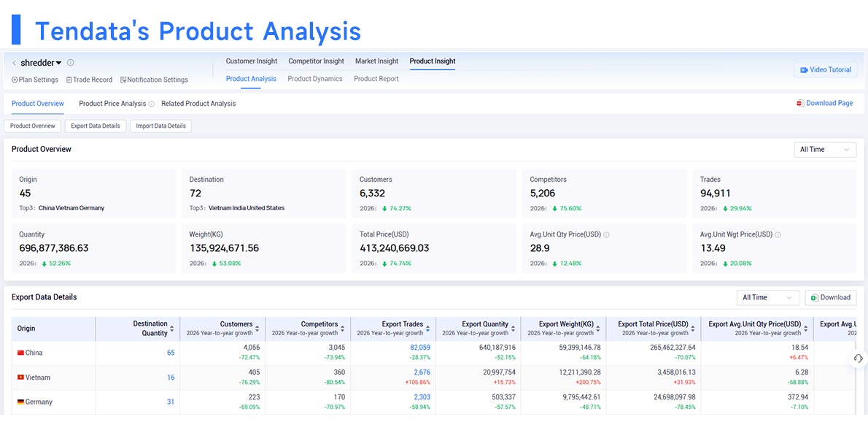
Task: Open the Product Dynamics tab
Action: (x=315, y=79)
